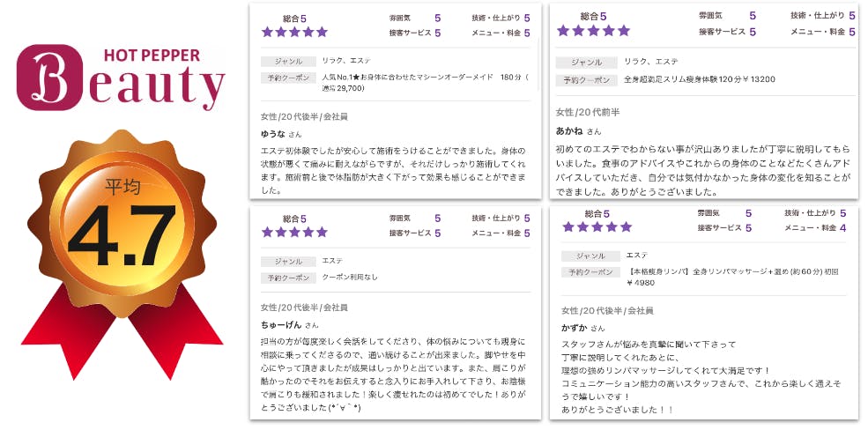Click the 総合5 heading in ちゅーげん's review
Viewport: 868px width, 430px height.
tap(294, 219)
